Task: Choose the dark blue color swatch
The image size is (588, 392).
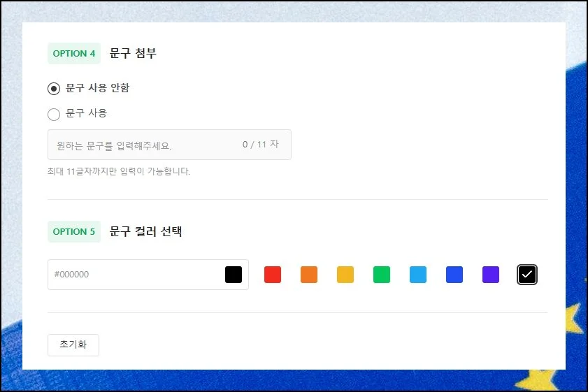Action: click(454, 275)
